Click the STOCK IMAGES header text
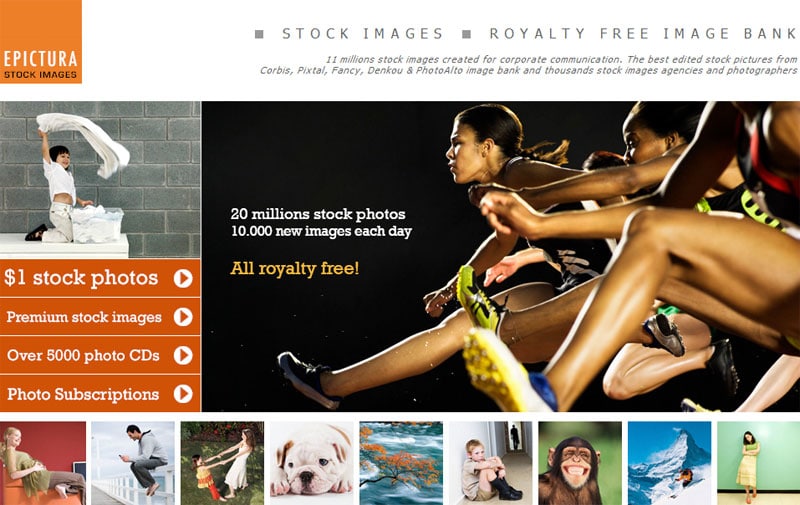Viewport: 800px width, 505px height. pyautogui.click(x=363, y=34)
